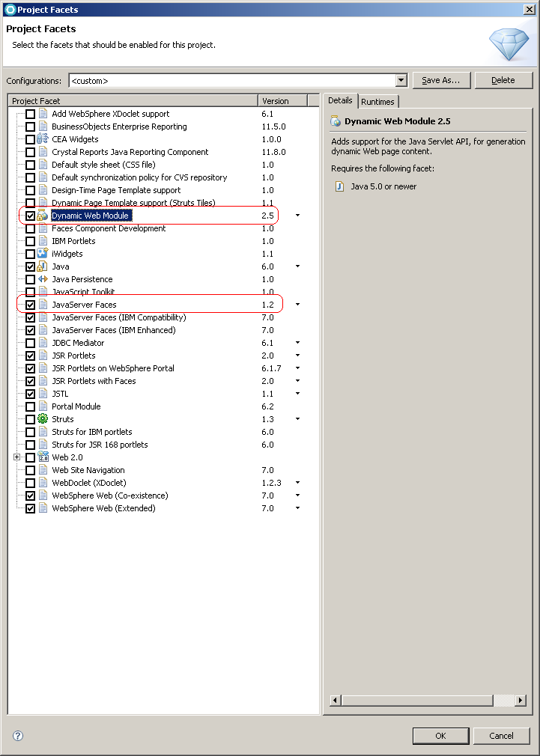540x756 pixels.
Task: Click the Struts for IBM portlets icon
Action: (43, 432)
